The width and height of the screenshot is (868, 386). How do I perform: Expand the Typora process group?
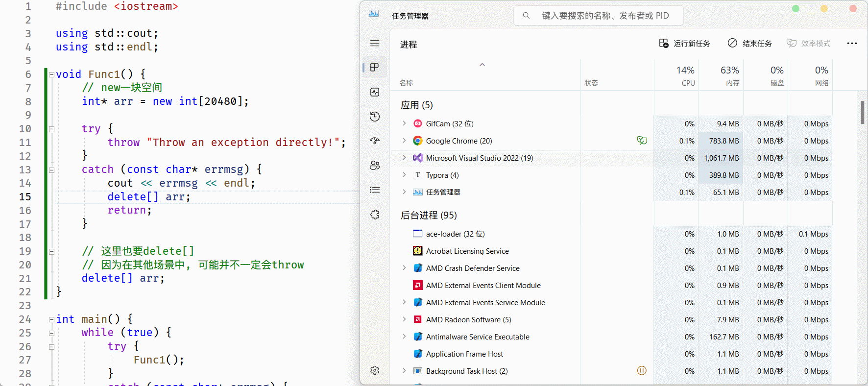(404, 175)
